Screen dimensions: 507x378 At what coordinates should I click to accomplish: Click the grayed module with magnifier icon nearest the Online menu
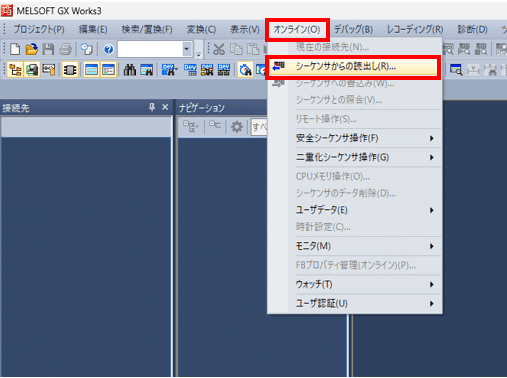point(448,50)
